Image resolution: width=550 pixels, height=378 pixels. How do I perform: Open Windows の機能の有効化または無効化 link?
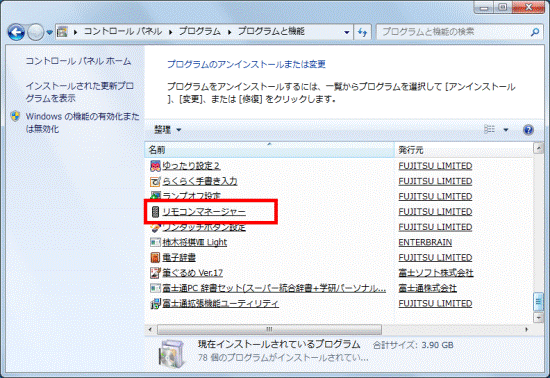coord(82,122)
